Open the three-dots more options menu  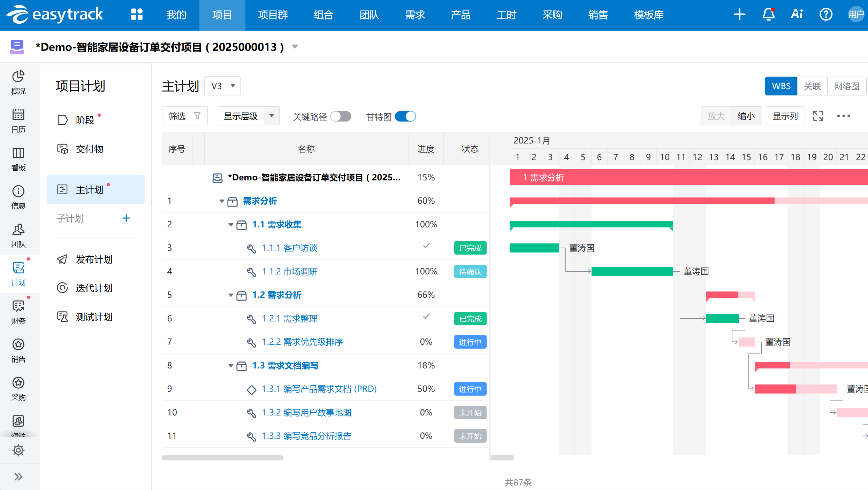[x=844, y=116]
